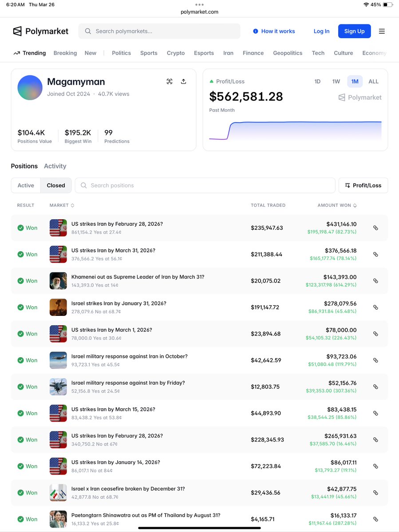The width and height of the screenshot is (399, 532).
Task: Click link icon for US strikes Iran by March 1 row
Action: click(x=375, y=334)
